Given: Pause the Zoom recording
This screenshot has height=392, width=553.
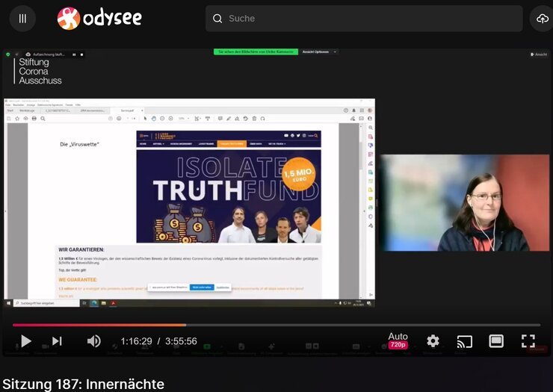Looking at the screenshot, I should (x=74, y=55).
